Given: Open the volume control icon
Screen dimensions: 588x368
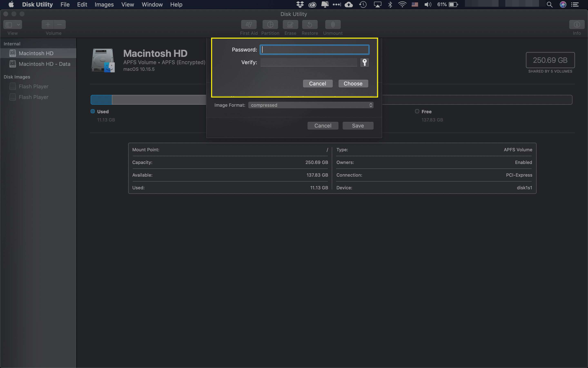Looking at the screenshot, I should tap(428, 4).
